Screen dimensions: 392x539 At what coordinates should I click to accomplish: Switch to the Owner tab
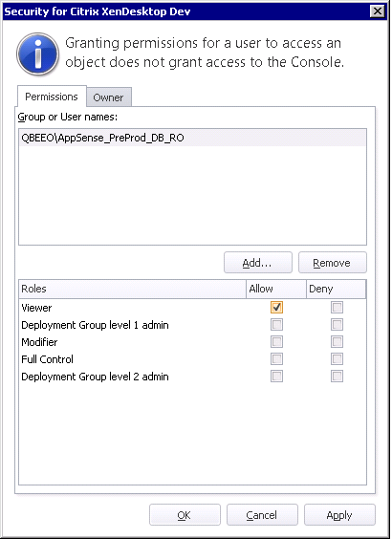(x=108, y=97)
